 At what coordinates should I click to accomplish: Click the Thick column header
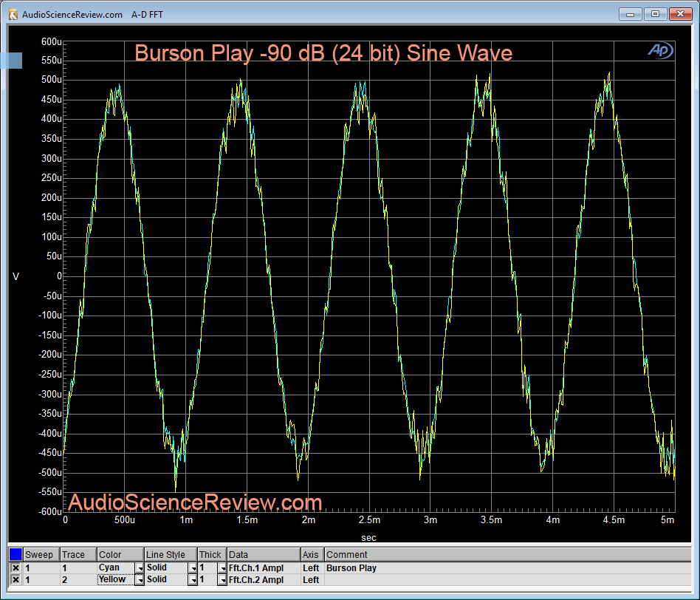pos(212,554)
